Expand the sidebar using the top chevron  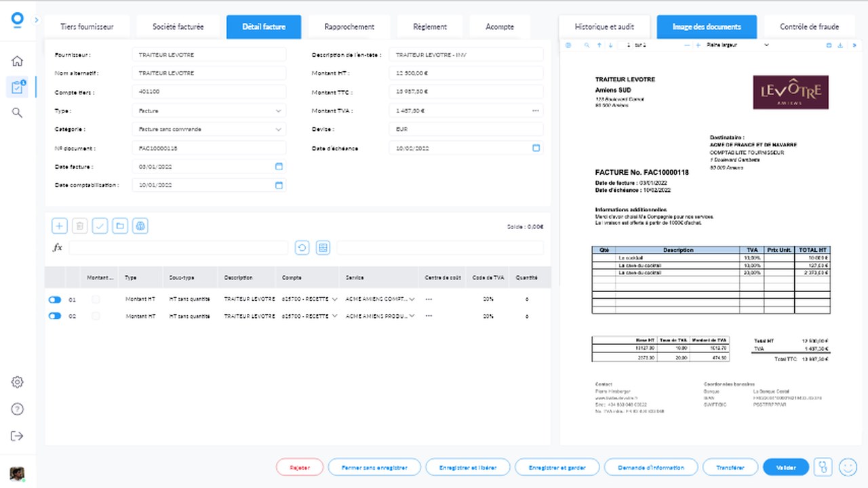tap(36, 20)
